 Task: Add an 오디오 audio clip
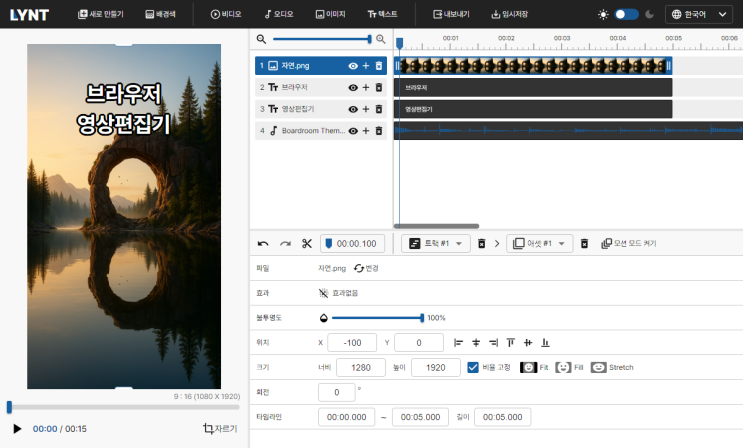tap(279, 14)
